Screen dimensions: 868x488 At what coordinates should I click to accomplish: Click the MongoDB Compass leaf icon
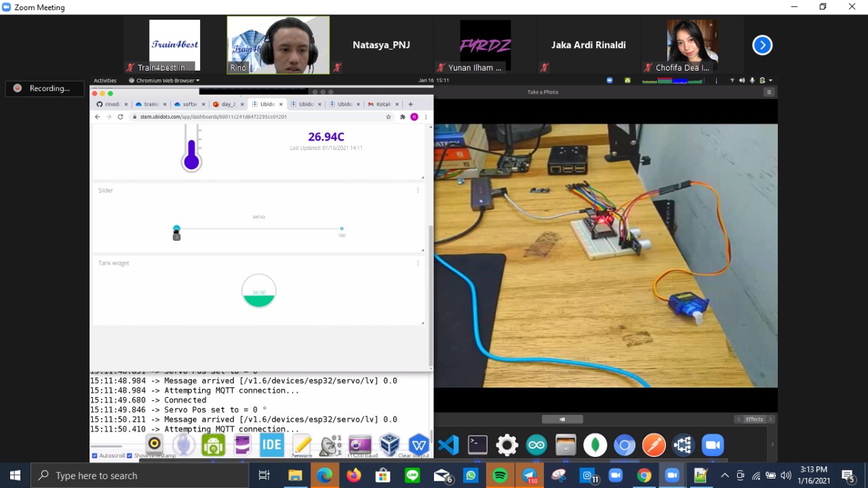point(595,445)
